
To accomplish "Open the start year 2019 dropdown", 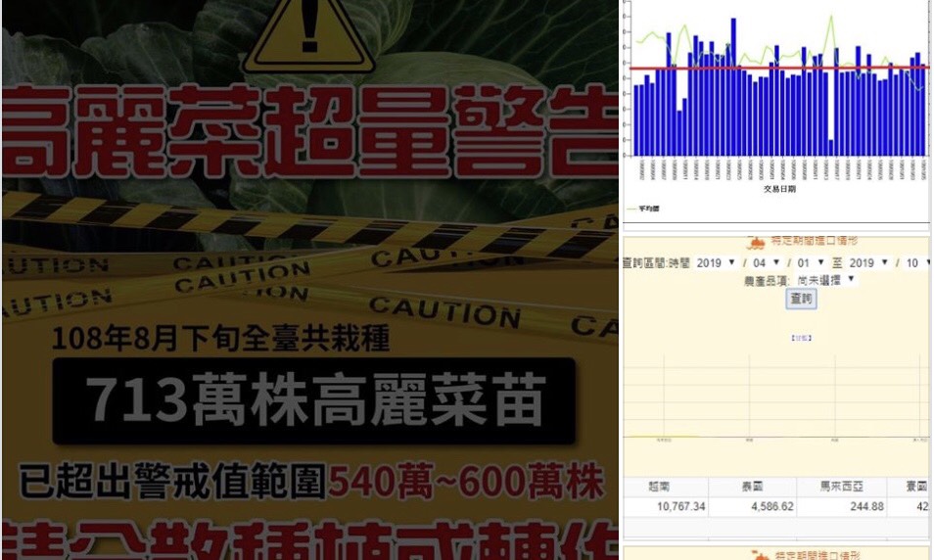I will pyautogui.click(x=716, y=262).
